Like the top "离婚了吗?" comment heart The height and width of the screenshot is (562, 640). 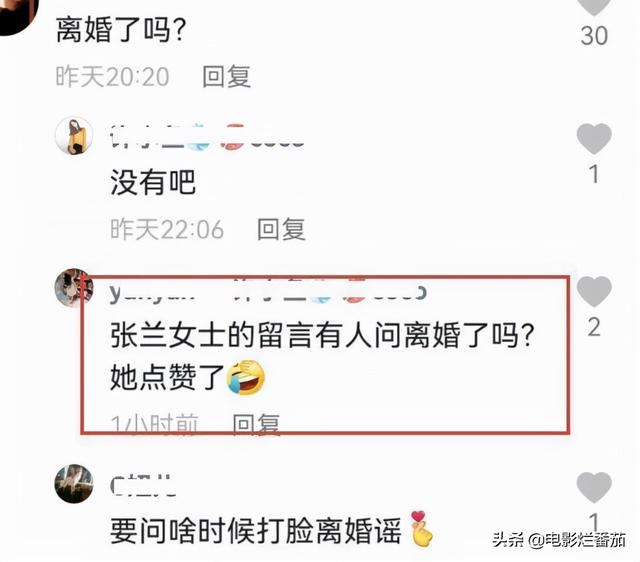(x=594, y=6)
